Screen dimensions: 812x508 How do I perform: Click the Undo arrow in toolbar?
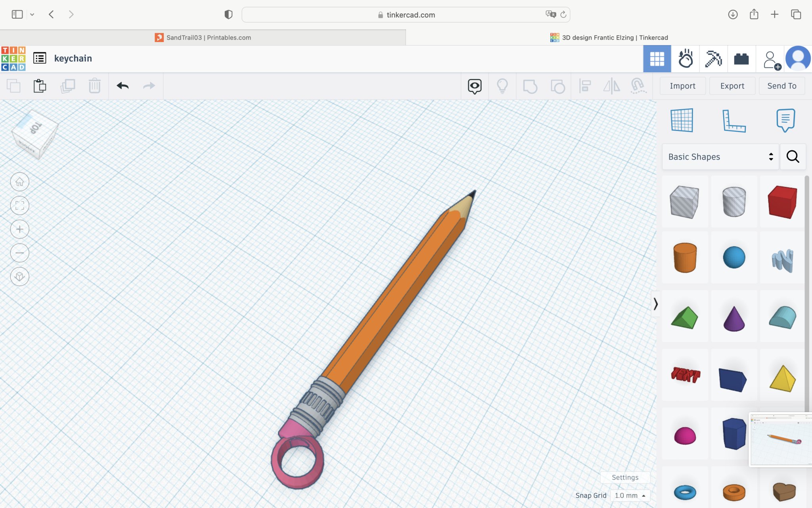click(x=123, y=86)
